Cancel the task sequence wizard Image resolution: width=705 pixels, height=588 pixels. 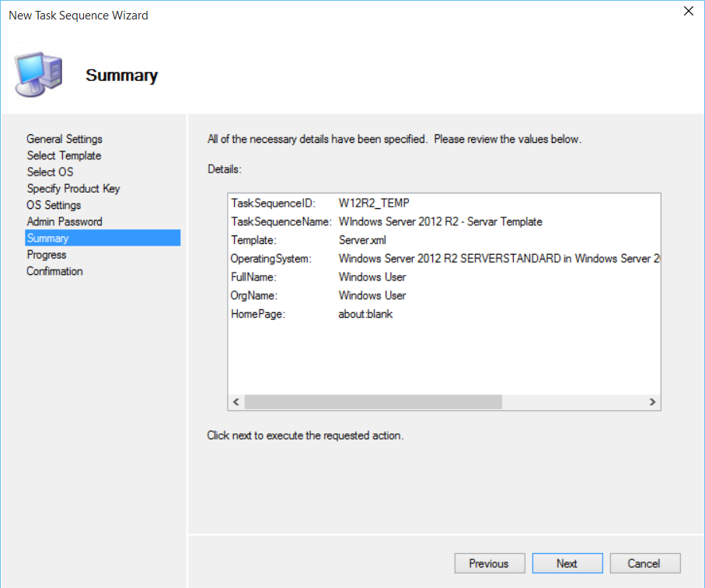coord(644,564)
